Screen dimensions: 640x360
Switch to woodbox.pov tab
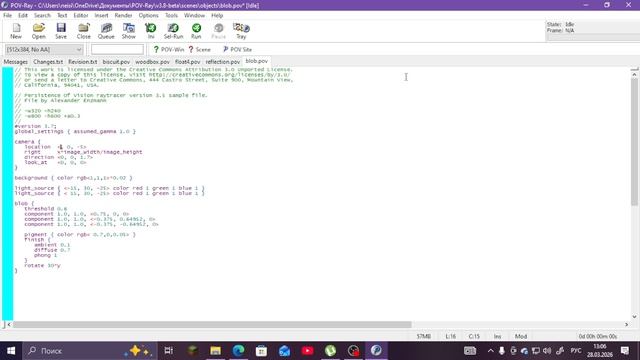pyautogui.click(x=152, y=62)
